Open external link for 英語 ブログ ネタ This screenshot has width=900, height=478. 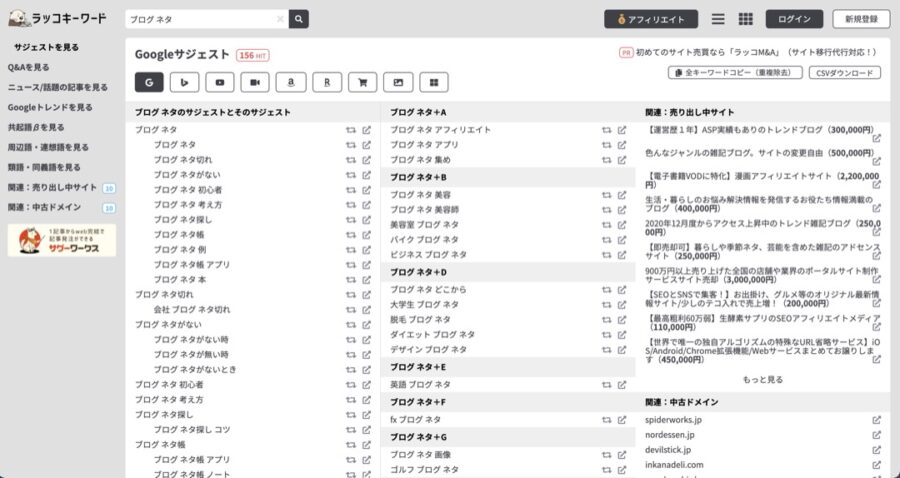[x=622, y=384]
